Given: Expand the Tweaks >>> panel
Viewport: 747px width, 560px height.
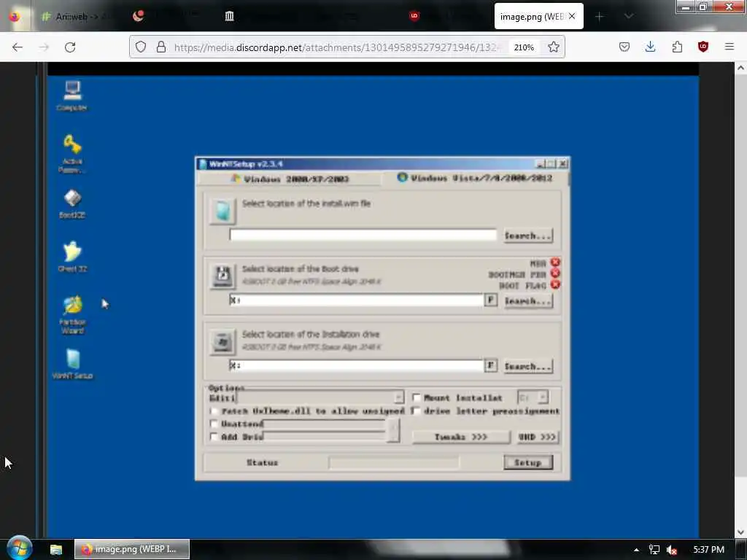Looking at the screenshot, I should tap(461, 437).
